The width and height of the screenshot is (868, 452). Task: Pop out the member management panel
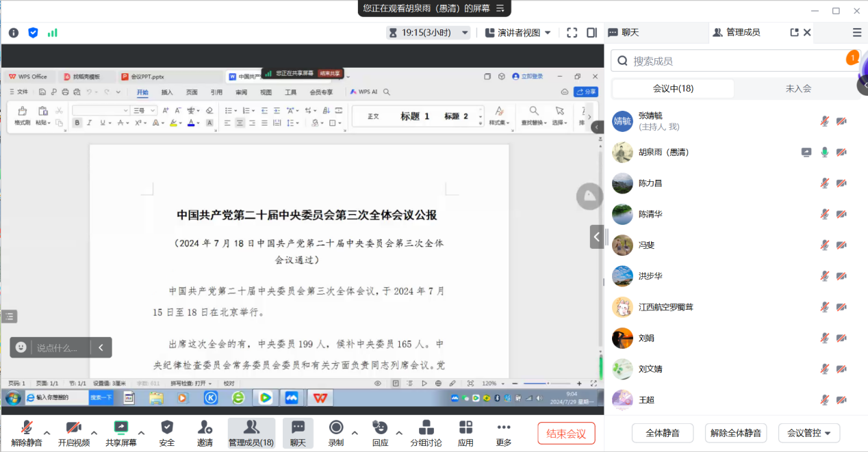click(794, 32)
